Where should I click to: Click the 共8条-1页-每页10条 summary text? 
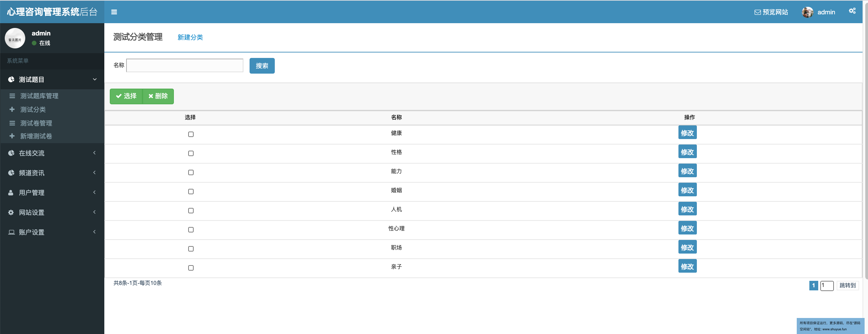click(138, 283)
